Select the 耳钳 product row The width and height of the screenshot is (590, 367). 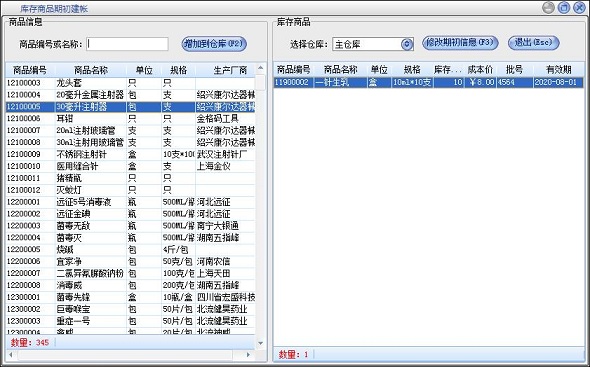coord(131,119)
